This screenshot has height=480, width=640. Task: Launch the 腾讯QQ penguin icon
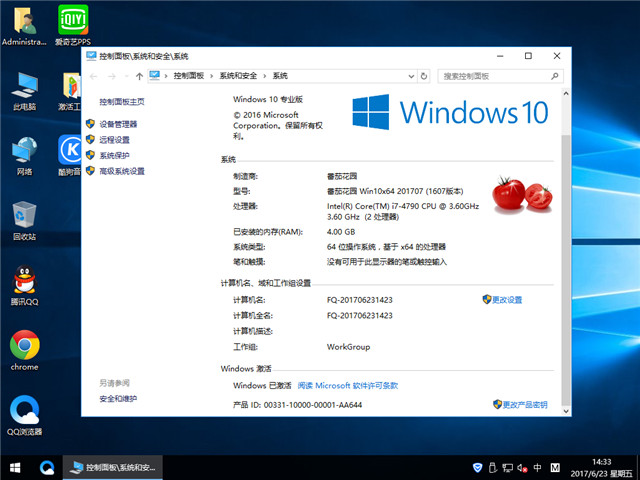coord(24,286)
